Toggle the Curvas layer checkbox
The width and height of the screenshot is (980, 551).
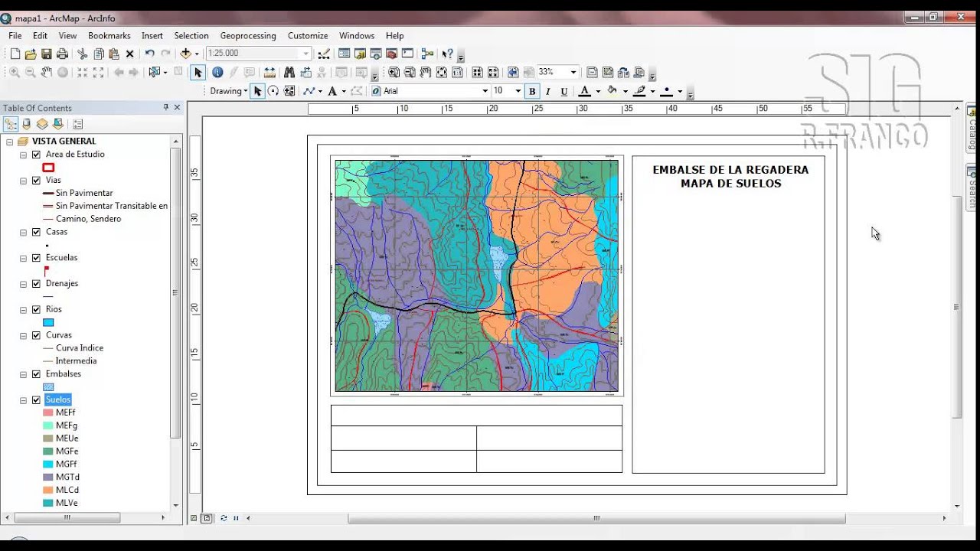pyautogui.click(x=36, y=334)
